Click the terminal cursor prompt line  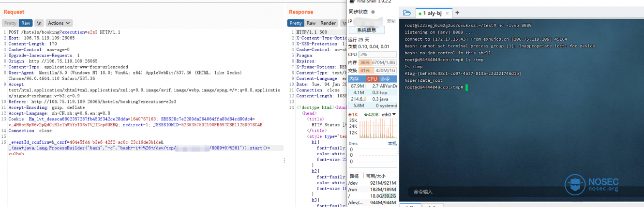click(436, 88)
